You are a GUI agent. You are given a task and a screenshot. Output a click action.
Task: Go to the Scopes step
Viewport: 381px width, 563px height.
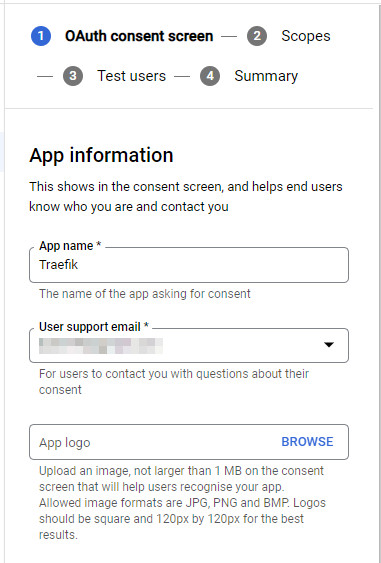306,36
